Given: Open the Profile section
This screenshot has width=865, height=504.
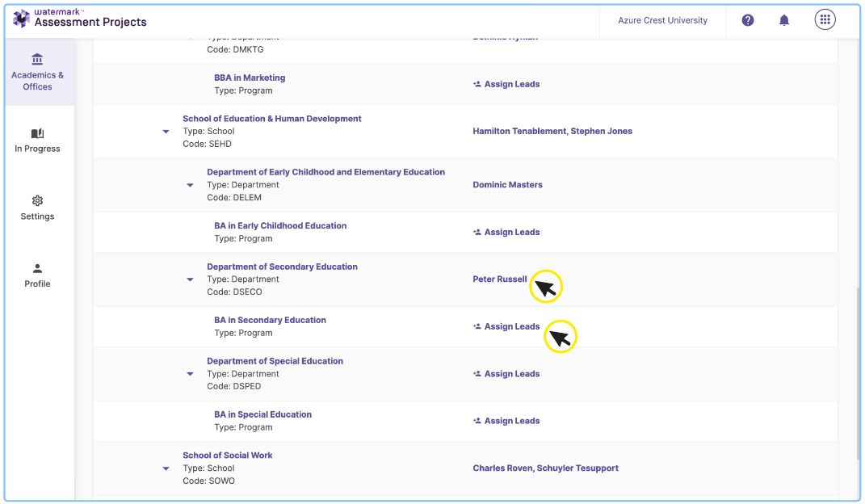Looking at the screenshot, I should coord(37,275).
